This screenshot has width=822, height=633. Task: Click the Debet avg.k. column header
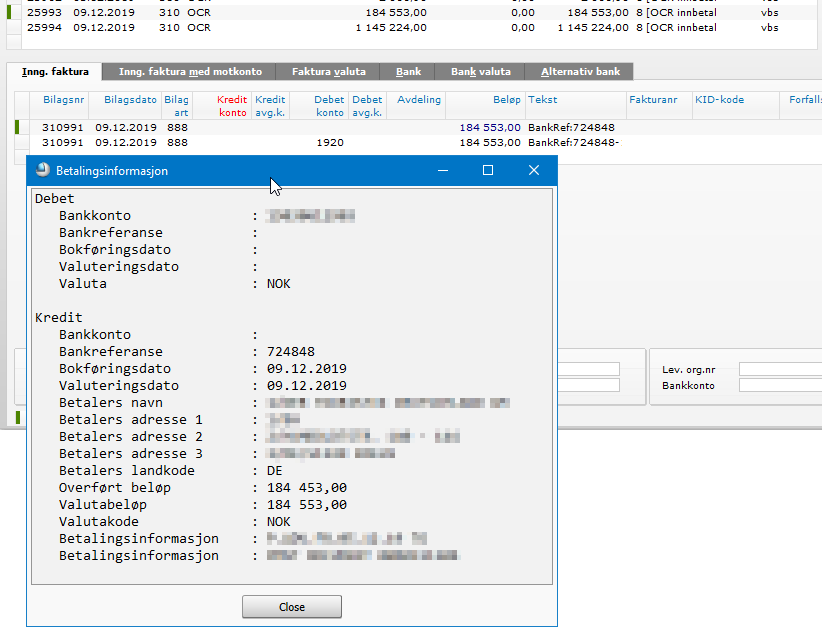(367, 105)
